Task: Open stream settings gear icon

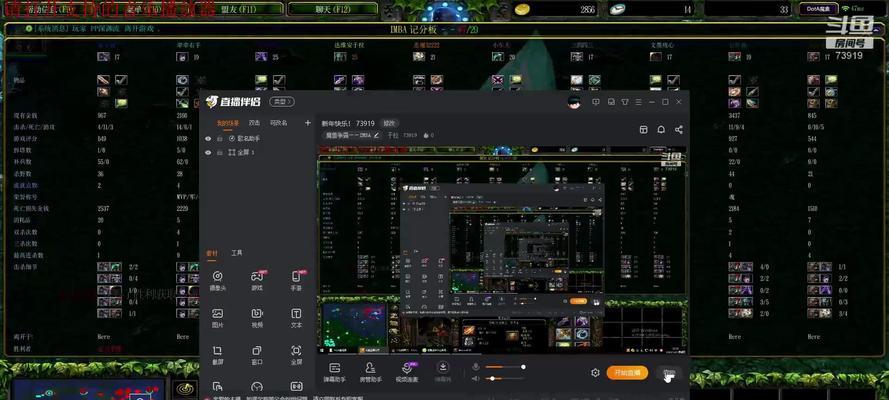Action: (x=595, y=373)
